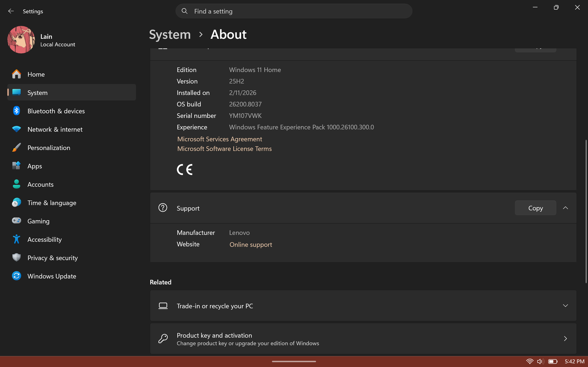The width and height of the screenshot is (588, 367).
Task: Click the Find a setting search box
Action: click(299, 11)
